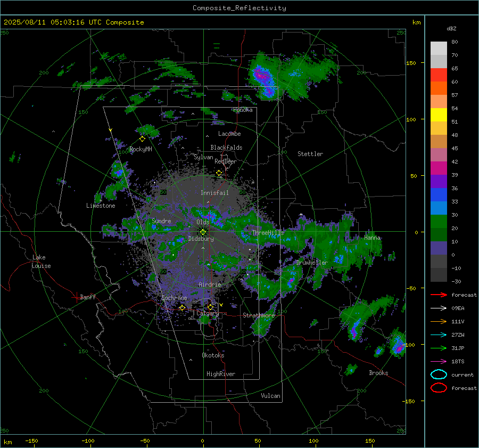Click the ThreeHills label
Screen dimensions: 479x448
pos(268,233)
